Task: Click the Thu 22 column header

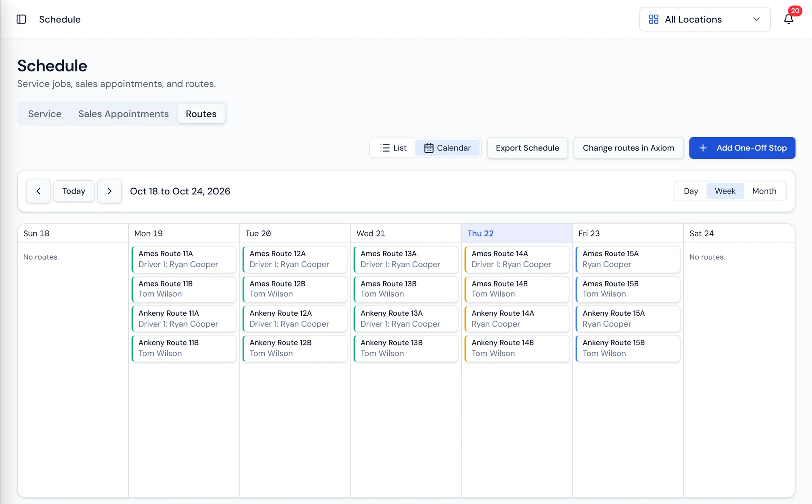Action: pyautogui.click(x=517, y=233)
